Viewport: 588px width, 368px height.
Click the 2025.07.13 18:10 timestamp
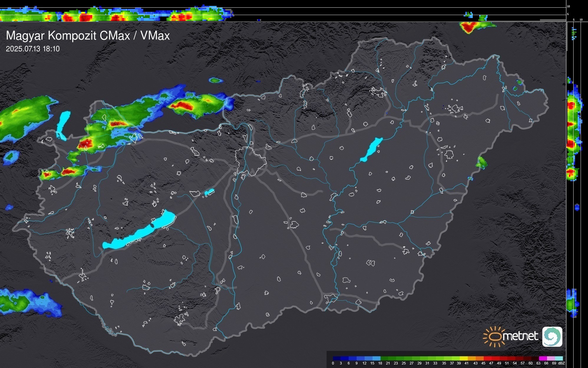click(33, 49)
